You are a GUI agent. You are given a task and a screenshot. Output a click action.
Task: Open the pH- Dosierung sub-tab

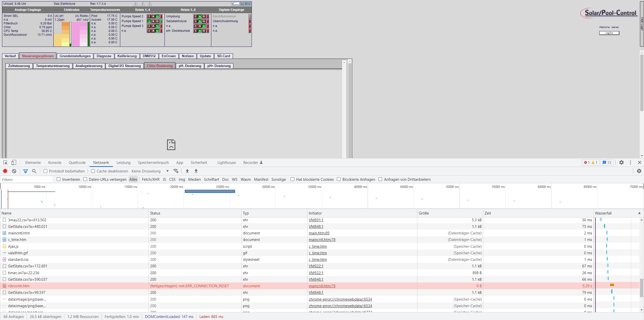tap(190, 66)
